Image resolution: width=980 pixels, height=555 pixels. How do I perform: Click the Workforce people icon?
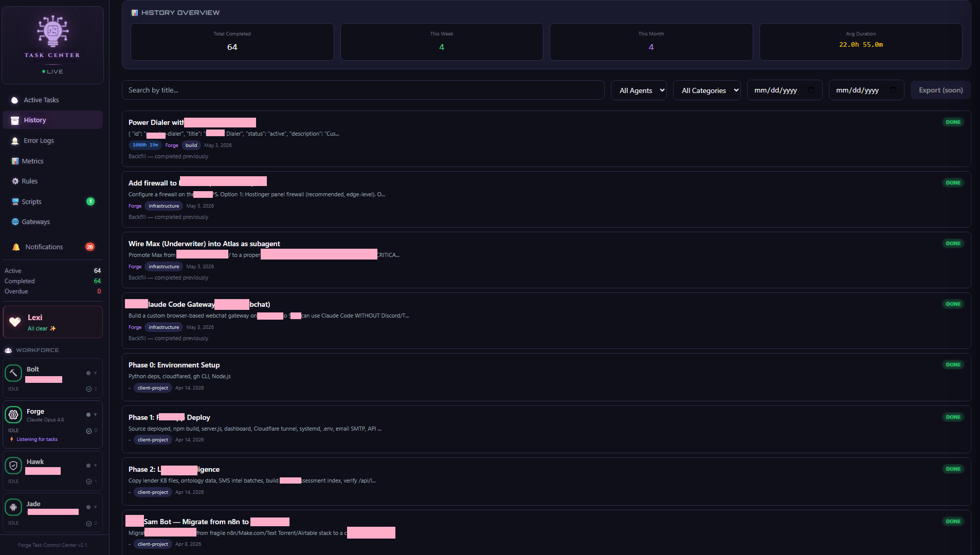tap(8, 350)
